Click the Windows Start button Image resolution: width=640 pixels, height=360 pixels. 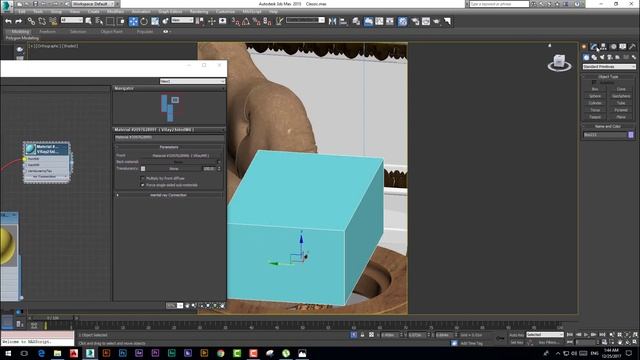(8, 353)
